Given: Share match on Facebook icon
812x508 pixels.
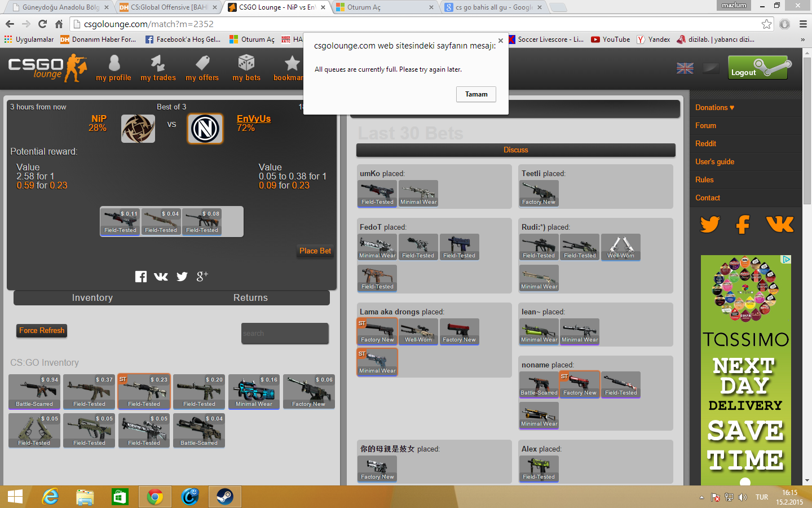Looking at the screenshot, I should [141, 276].
